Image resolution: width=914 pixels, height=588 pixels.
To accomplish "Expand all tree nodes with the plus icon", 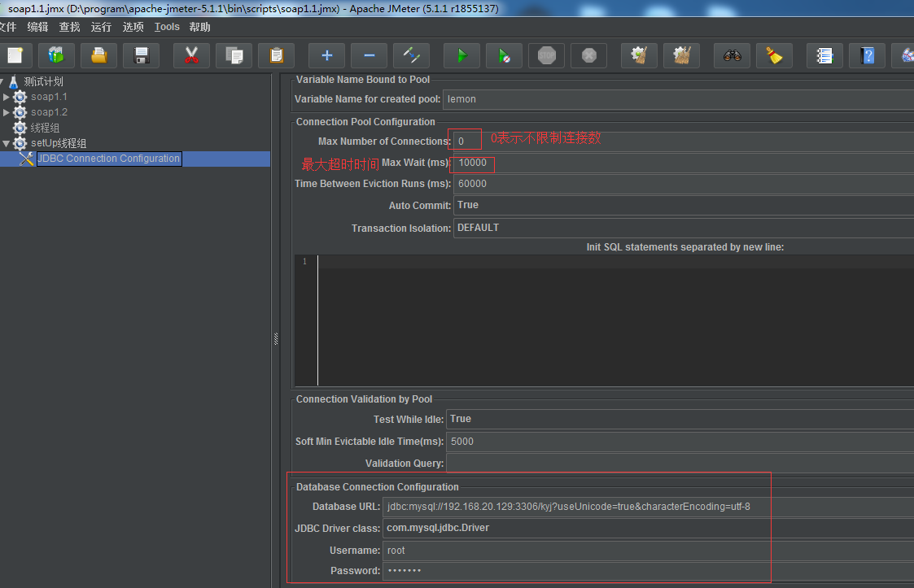I will point(326,55).
